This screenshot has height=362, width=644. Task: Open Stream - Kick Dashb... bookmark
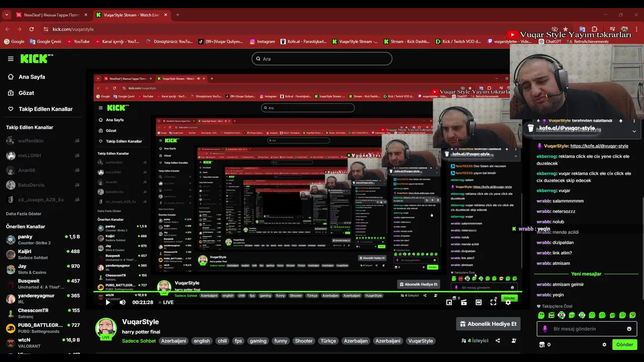[407, 42]
